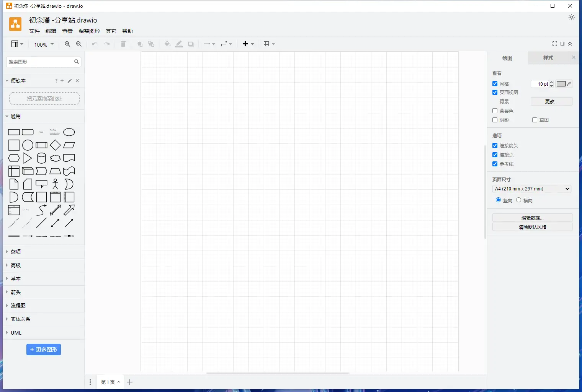
Task: Select the curved S connector shape
Action: pos(41,210)
